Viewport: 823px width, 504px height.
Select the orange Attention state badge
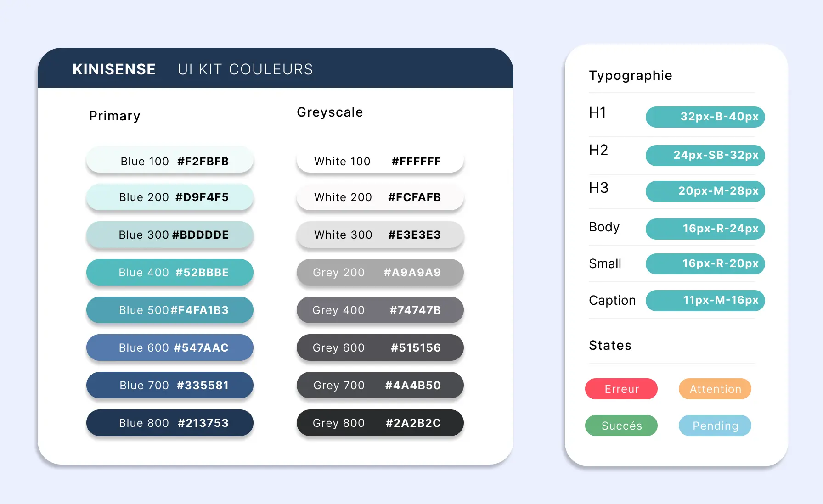[715, 389]
